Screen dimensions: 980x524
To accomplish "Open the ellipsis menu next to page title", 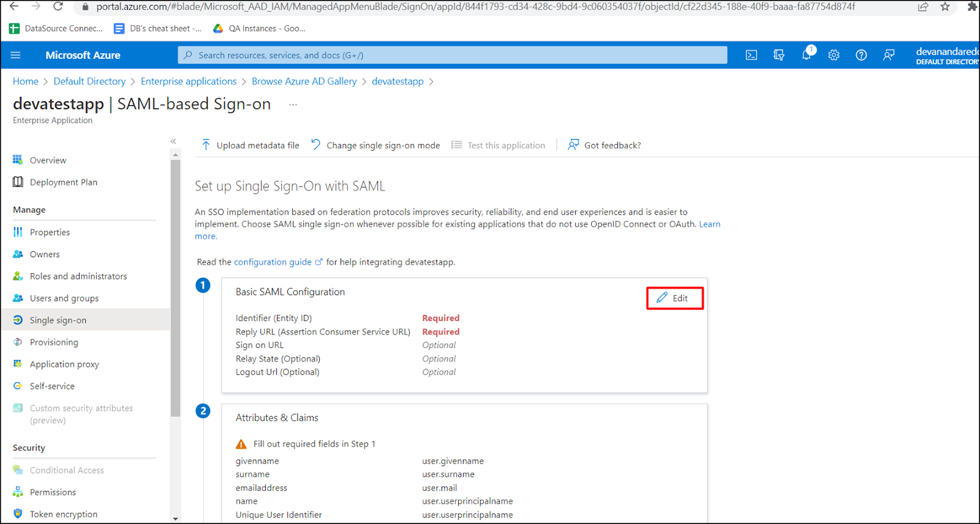I will point(293,105).
